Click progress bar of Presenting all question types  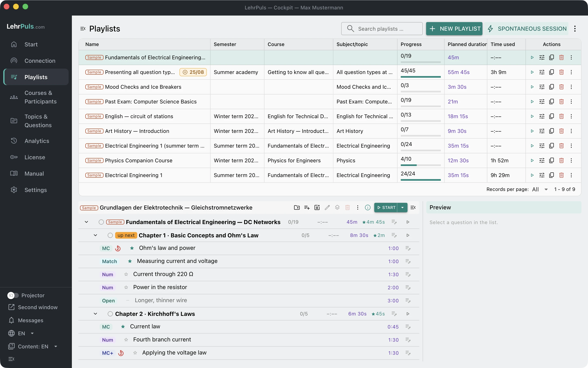click(421, 77)
